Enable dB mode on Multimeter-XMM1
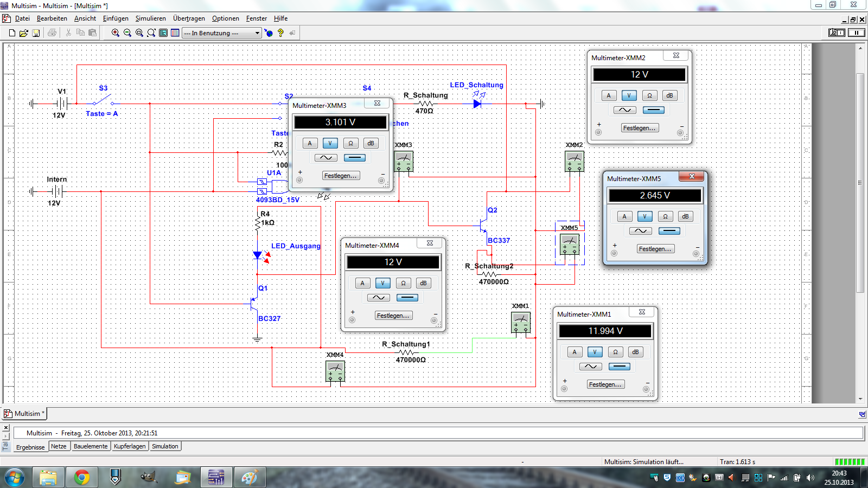The width and height of the screenshot is (868, 488). tap(635, 352)
